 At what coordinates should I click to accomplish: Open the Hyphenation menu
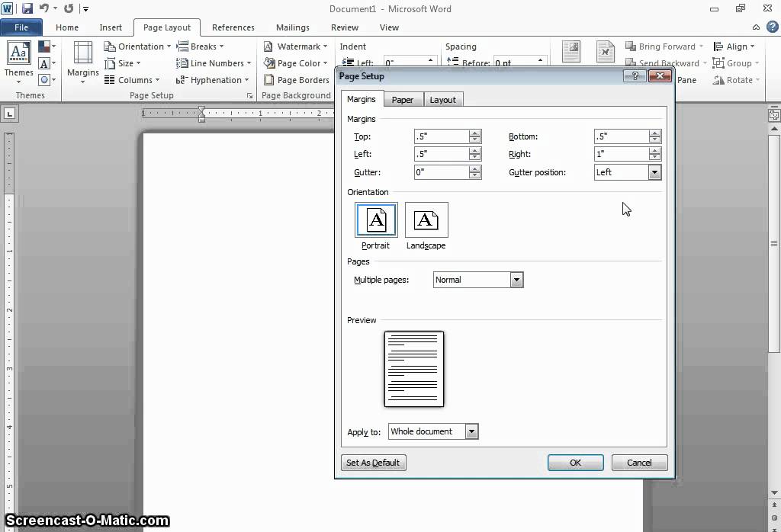[212, 79]
